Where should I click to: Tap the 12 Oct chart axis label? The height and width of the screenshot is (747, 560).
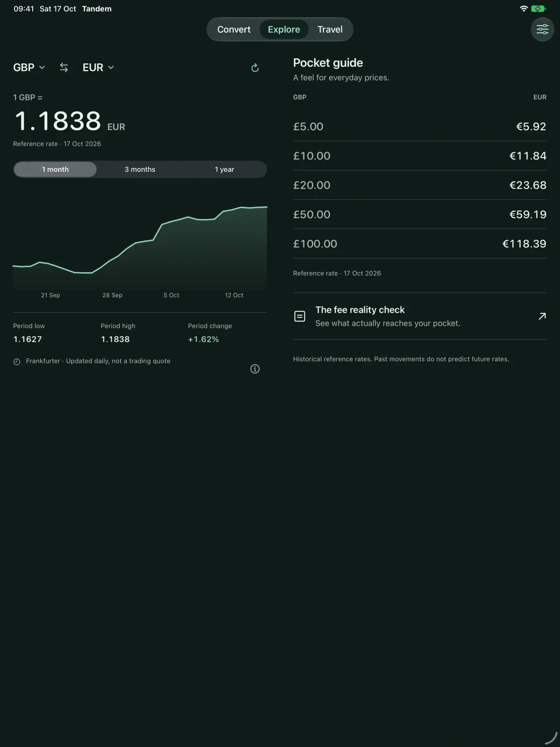point(234,295)
